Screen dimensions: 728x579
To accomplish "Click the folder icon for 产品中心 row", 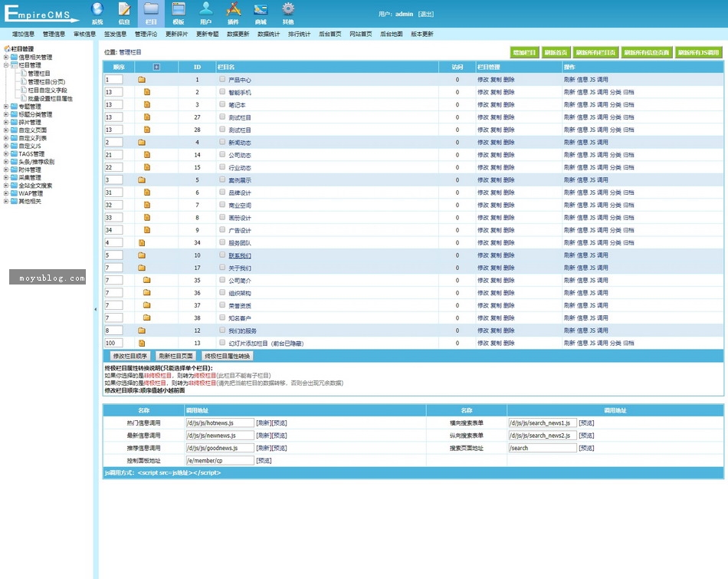I will 142,80.
